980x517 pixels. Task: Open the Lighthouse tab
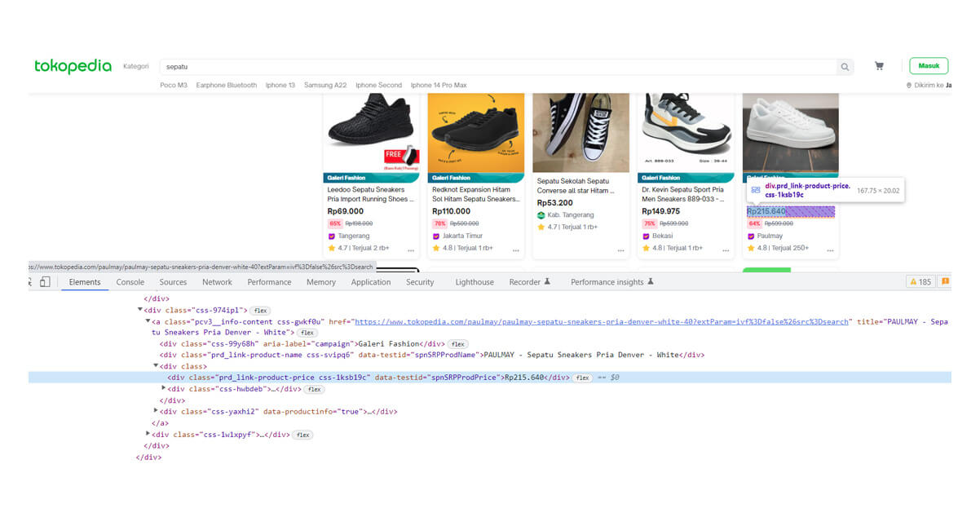click(475, 282)
